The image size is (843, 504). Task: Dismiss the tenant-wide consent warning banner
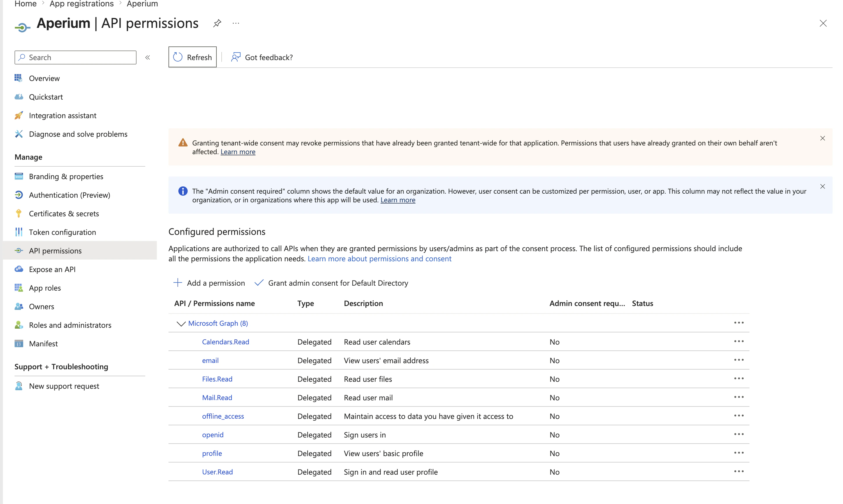[822, 138]
